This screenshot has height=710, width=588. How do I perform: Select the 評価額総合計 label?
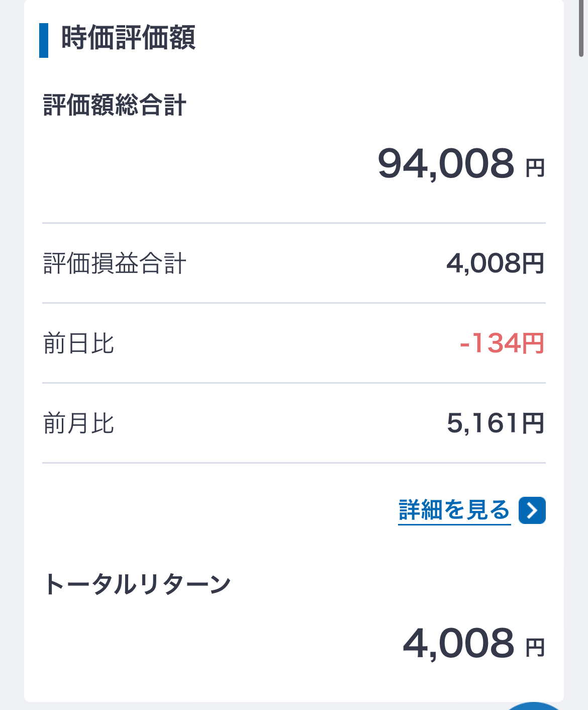pyautogui.click(x=115, y=105)
